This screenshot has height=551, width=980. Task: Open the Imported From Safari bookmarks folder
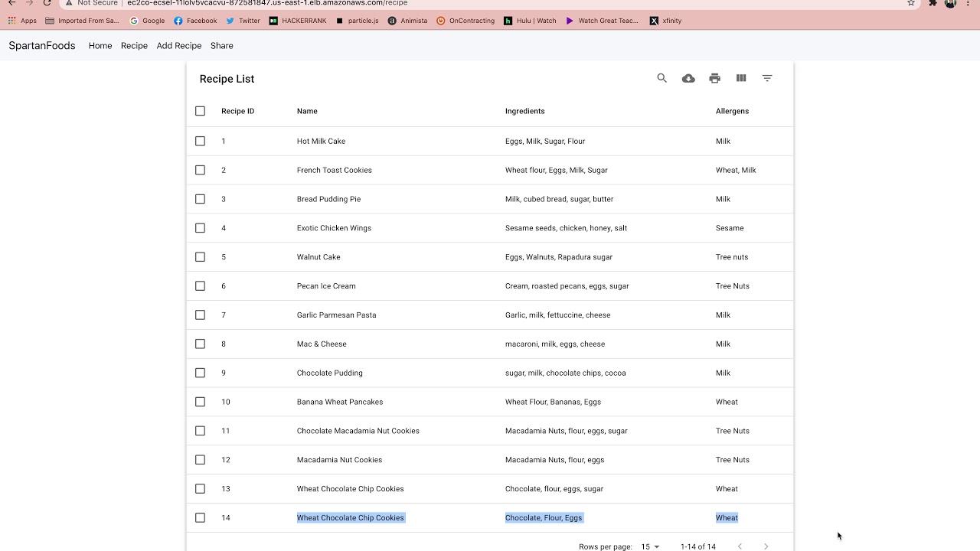coord(83,21)
